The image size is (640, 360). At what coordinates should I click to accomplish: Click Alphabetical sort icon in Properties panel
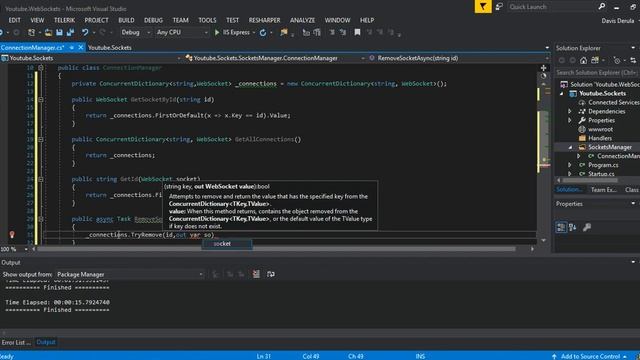click(572, 227)
